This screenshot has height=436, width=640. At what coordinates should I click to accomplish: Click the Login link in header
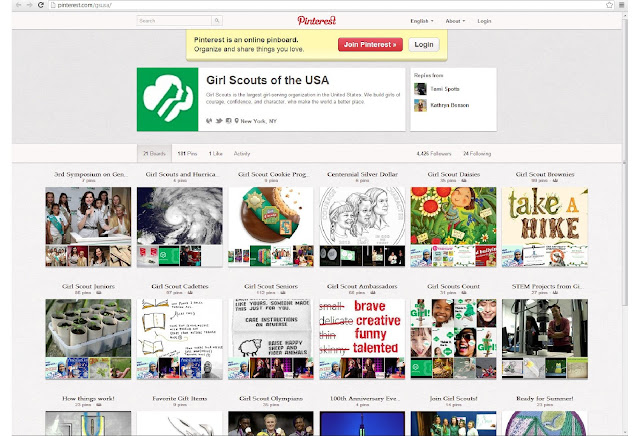click(x=484, y=21)
